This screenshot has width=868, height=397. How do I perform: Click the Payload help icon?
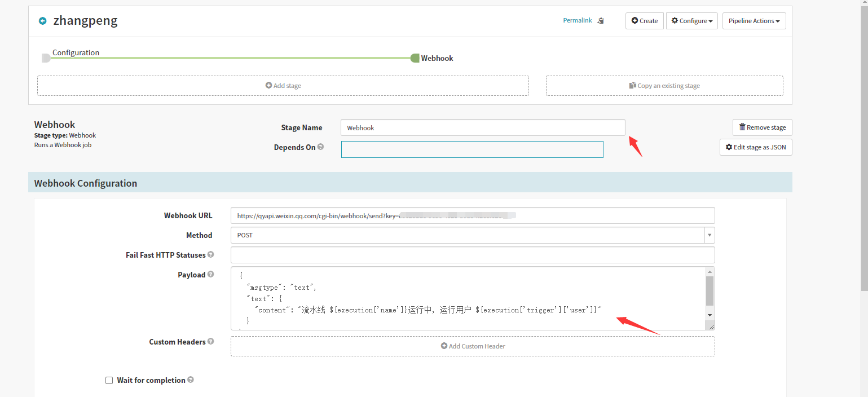coord(210,274)
